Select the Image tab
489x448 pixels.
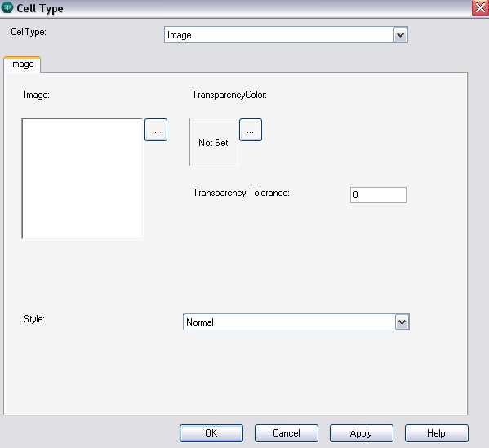pyautogui.click(x=22, y=64)
